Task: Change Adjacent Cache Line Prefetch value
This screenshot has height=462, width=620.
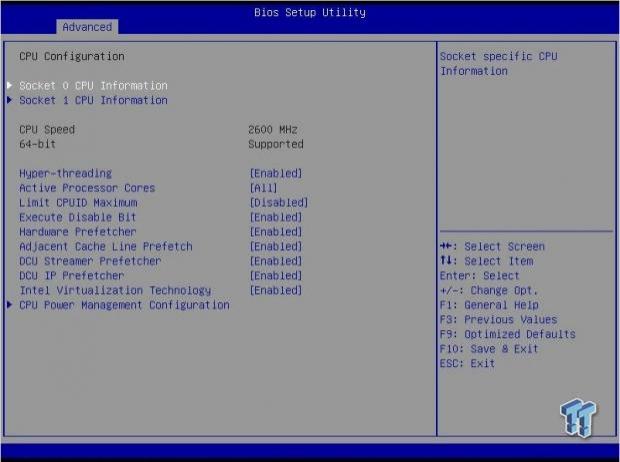Action: point(275,247)
